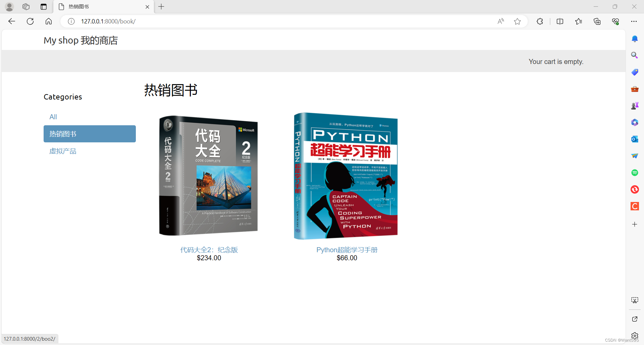The image size is (644, 345).
Task: Open Drop paper plane icon in sidebar
Action: (x=635, y=156)
